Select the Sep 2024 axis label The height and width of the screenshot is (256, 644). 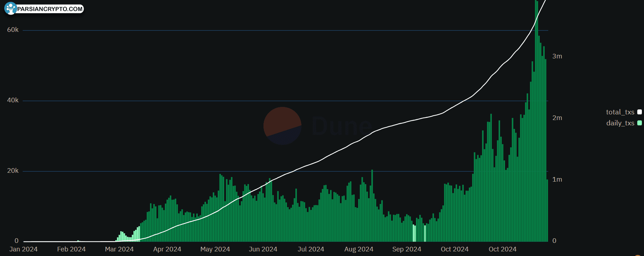click(406, 249)
